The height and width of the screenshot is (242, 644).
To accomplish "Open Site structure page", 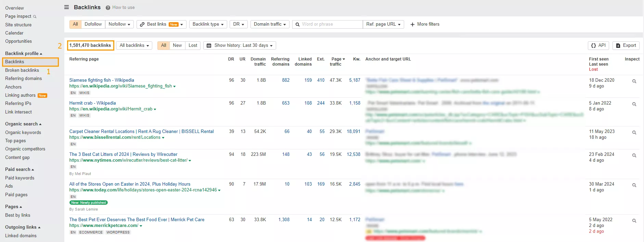I will (18, 25).
